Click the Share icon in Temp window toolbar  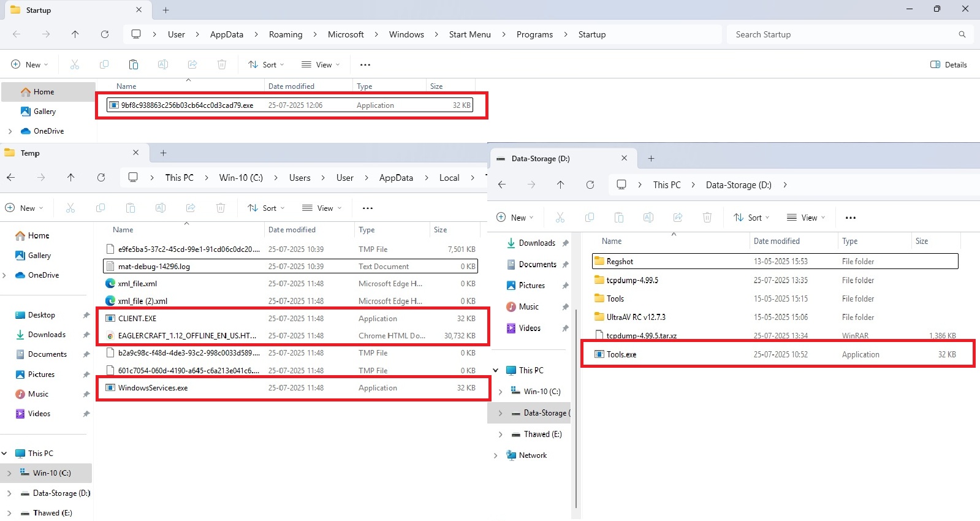pos(191,208)
